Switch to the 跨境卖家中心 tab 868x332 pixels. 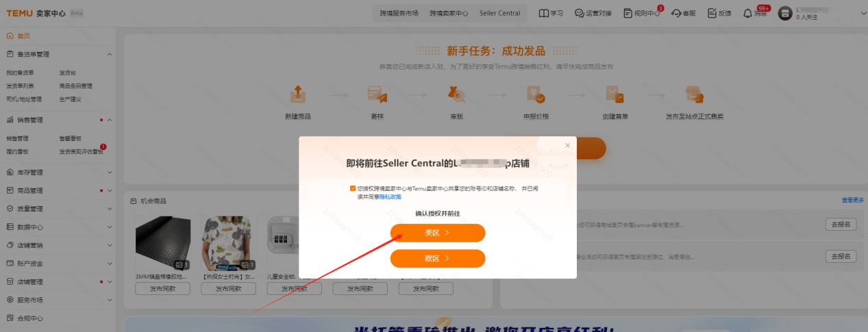click(x=449, y=13)
